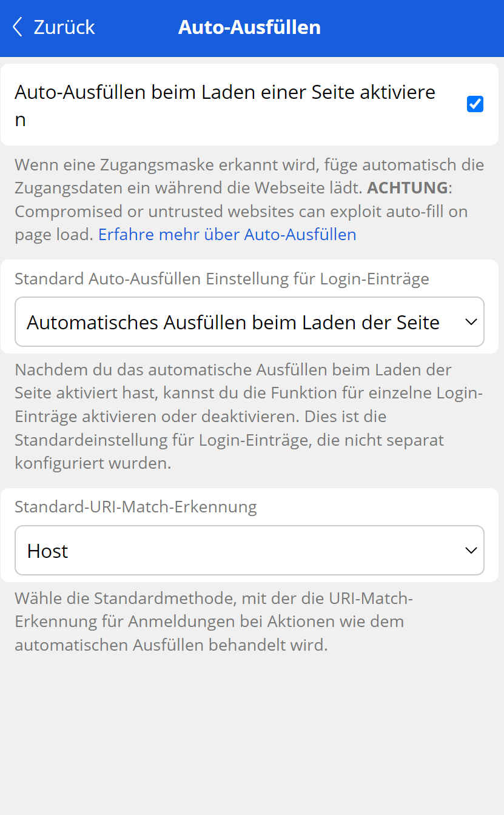Toggle the auto-fill on page load checkbox
The width and height of the screenshot is (504, 815).
475,104
